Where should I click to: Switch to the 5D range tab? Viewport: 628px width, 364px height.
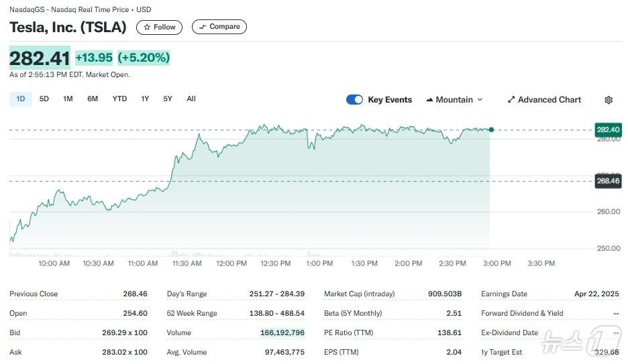(x=44, y=99)
